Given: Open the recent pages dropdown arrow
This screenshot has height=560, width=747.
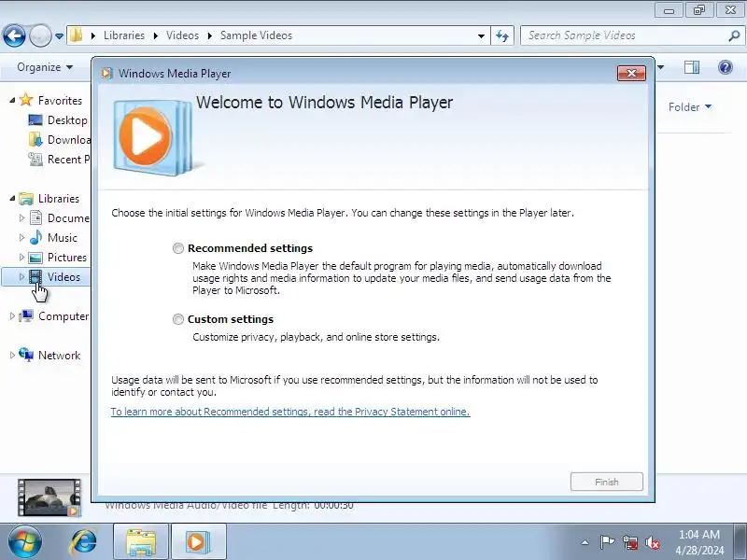Looking at the screenshot, I should pos(59,36).
